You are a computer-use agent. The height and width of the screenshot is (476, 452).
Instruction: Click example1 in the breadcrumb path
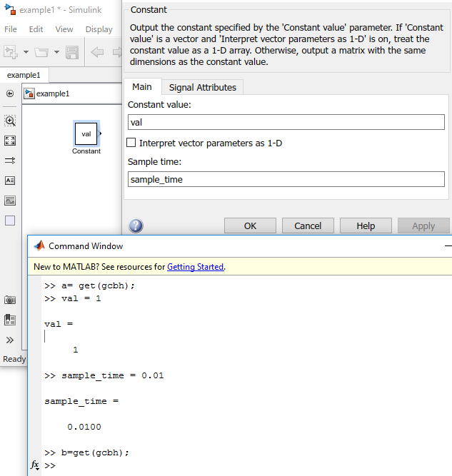coord(53,93)
